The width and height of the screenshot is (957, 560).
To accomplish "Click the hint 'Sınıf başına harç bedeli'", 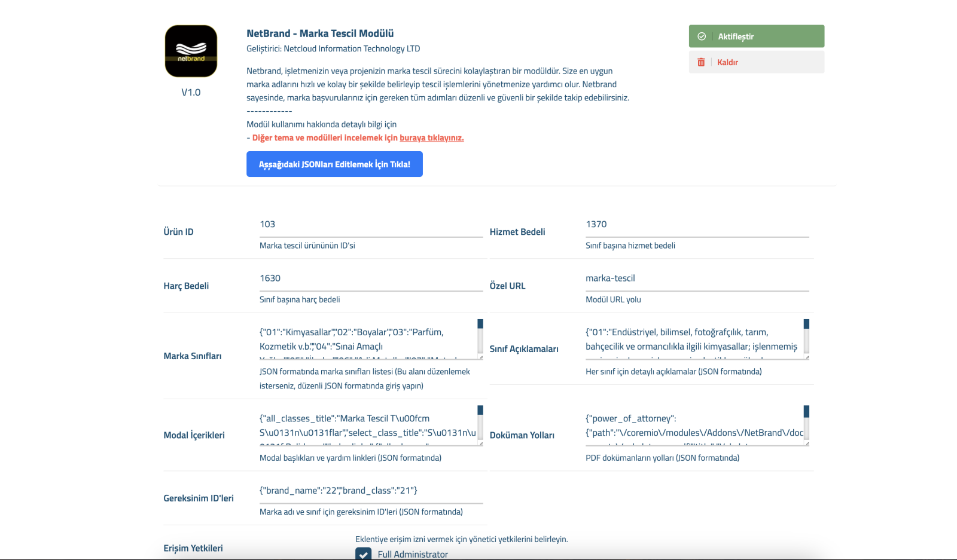I will point(300,299).
